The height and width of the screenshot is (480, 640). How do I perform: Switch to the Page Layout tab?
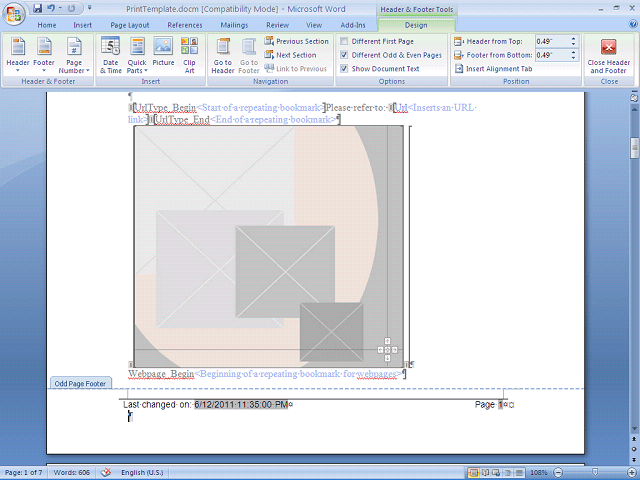click(130, 25)
